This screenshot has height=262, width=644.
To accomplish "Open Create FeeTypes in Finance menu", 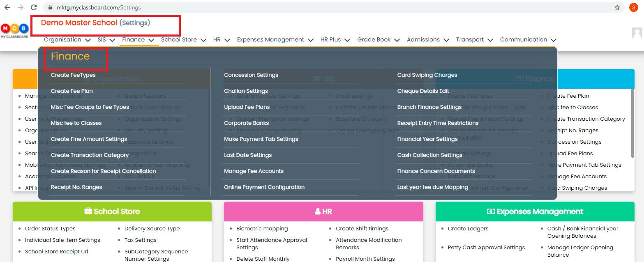I will [73, 75].
